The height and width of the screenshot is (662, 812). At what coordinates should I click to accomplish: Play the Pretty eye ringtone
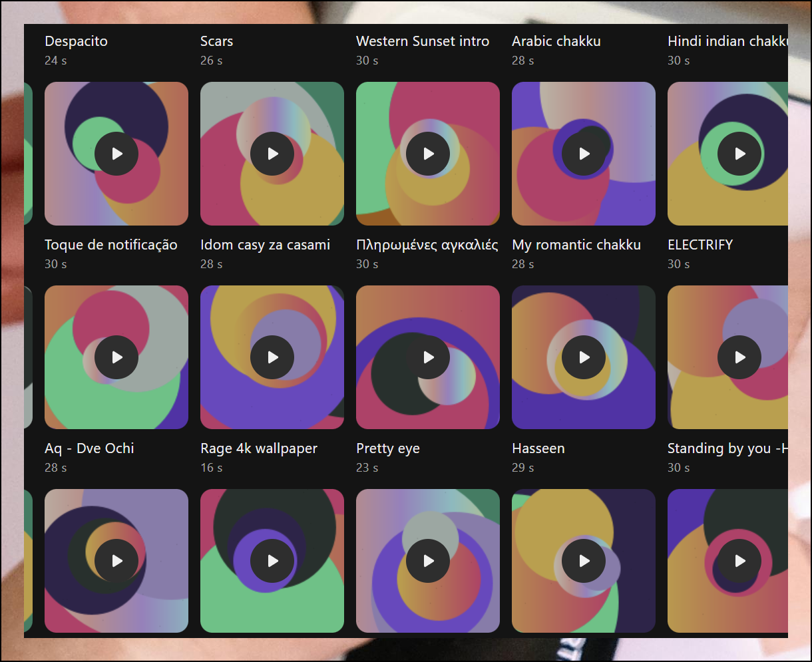(x=428, y=357)
